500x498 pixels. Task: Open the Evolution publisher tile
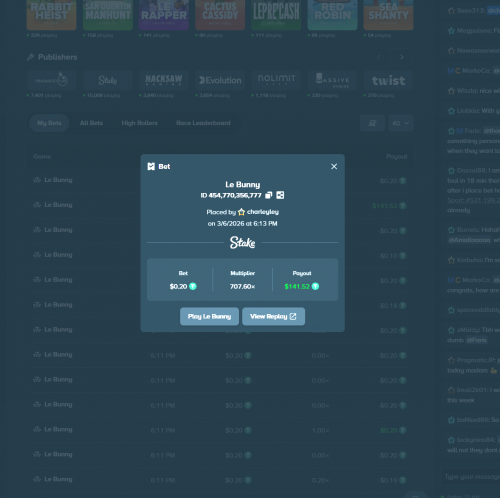(220, 80)
